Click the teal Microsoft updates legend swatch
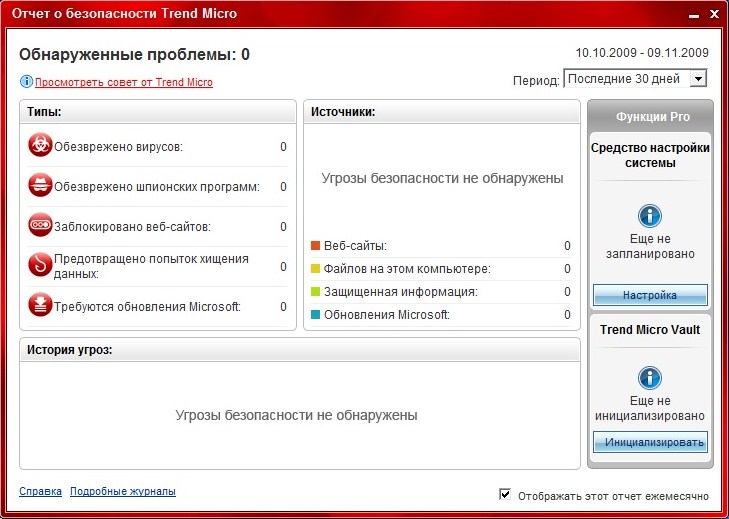Image resolution: width=729 pixels, height=519 pixels. pos(315,314)
